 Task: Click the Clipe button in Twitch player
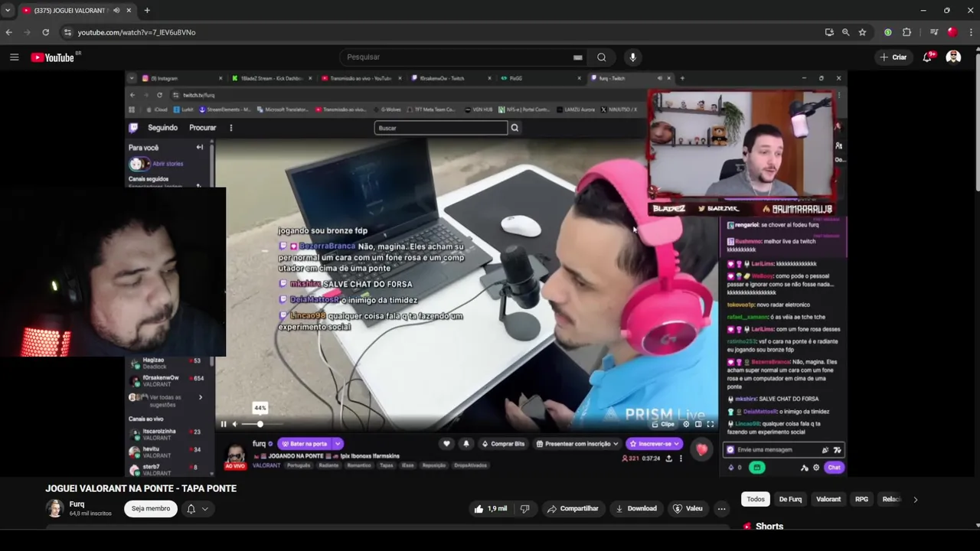click(x=665, y=424)
